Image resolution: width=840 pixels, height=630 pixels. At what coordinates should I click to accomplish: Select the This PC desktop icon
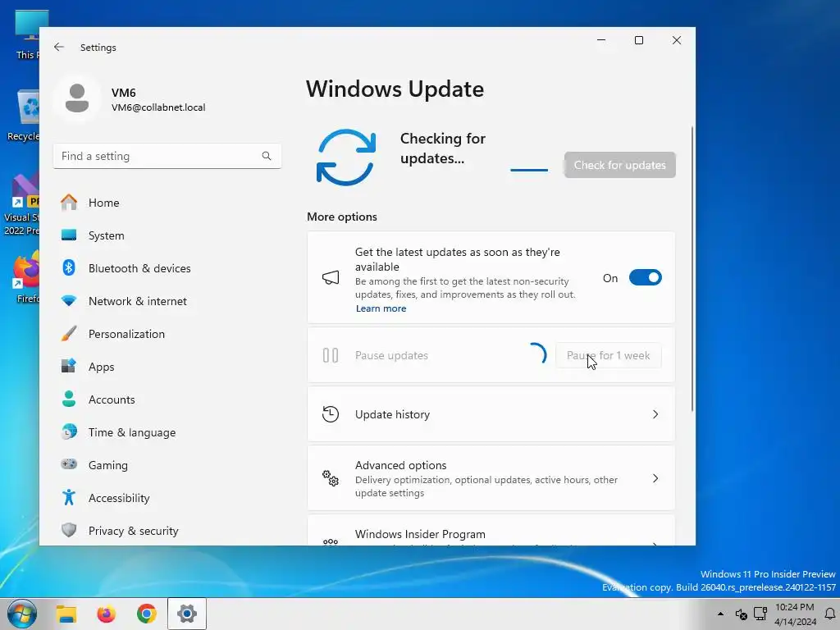(x=28, y=34)
